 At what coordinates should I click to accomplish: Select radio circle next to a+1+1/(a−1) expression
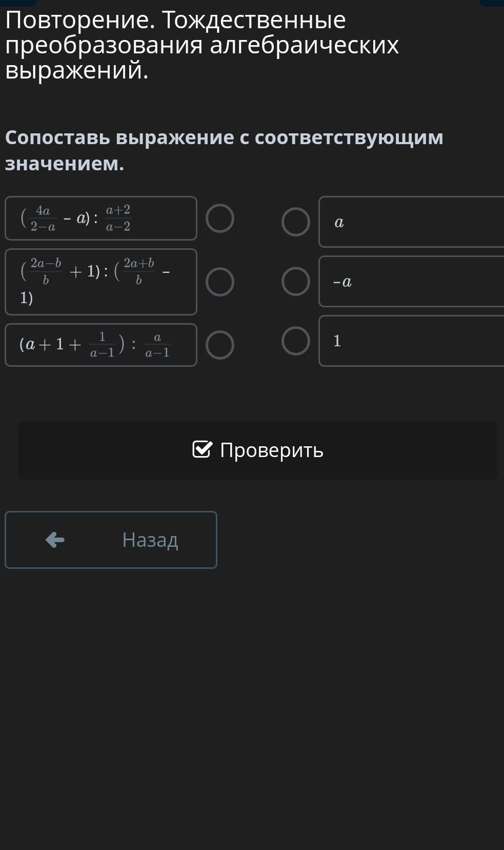pos(220,344)
